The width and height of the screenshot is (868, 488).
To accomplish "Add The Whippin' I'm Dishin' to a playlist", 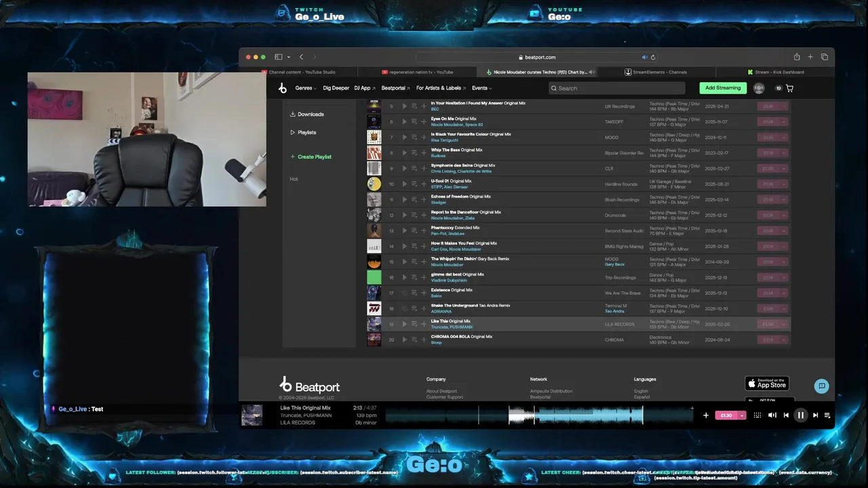I will 424,262.
